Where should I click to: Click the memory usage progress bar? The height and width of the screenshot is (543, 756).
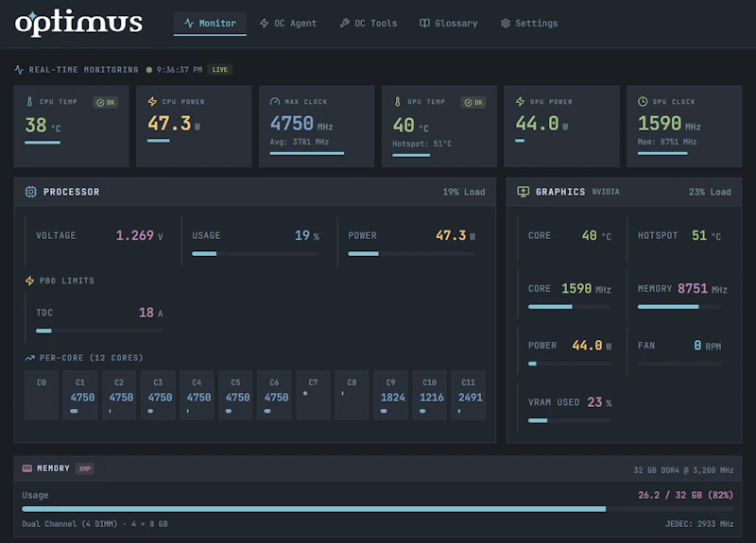377,509
